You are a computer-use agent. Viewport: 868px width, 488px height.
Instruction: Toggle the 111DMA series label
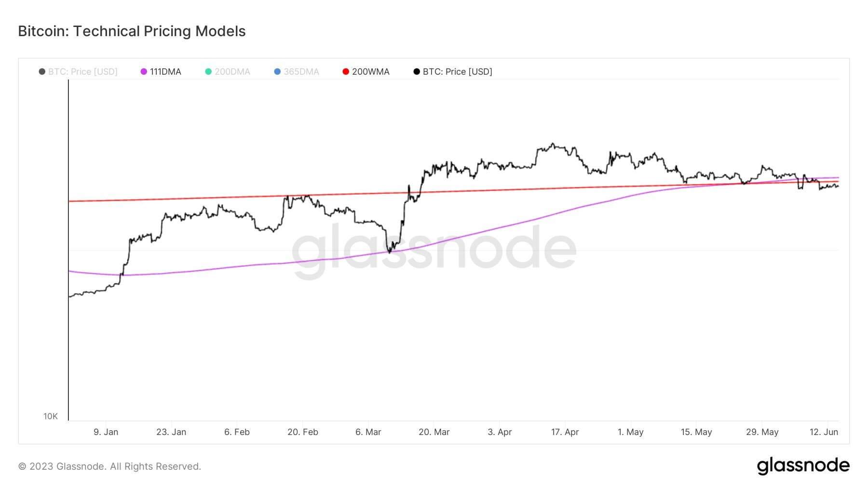pyautogui.click(x=165, y=72)
